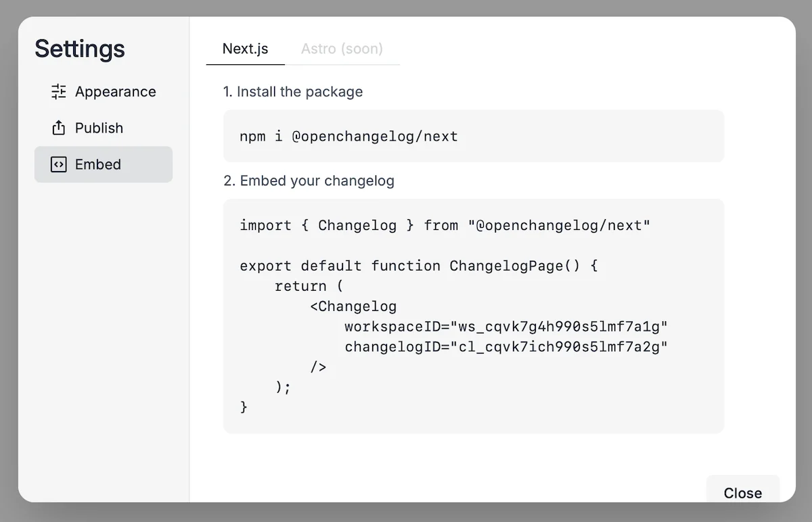Click the "Settings" heading
The height and width of the screenshot is (522, 812).
point(80,49)
